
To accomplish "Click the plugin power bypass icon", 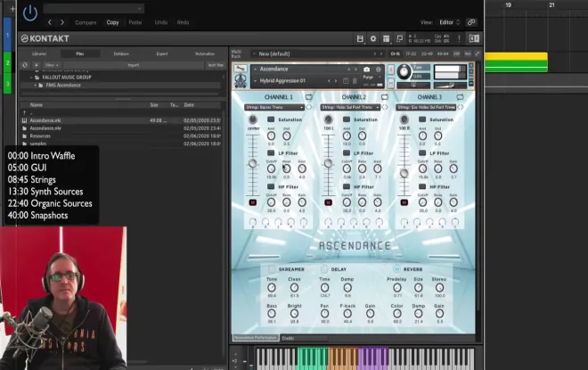I will pos(30,12).
